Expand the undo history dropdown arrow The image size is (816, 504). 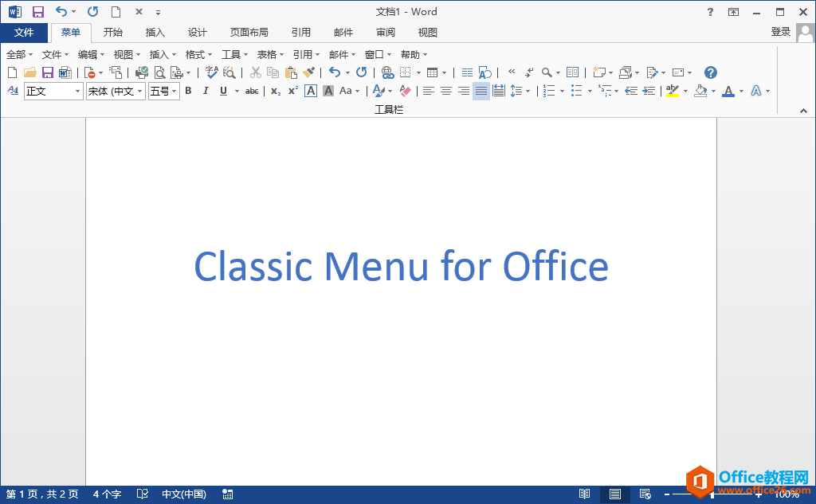[347, 72]
